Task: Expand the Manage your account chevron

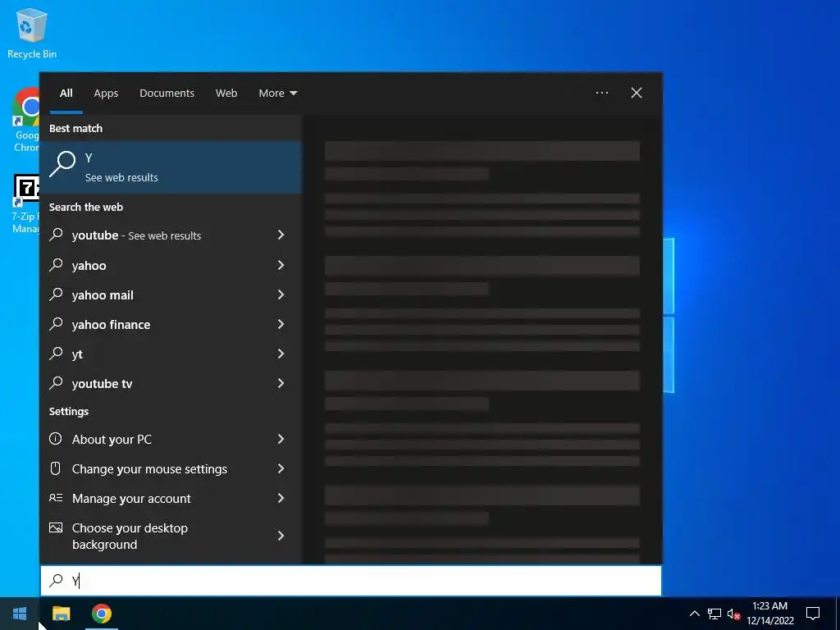Action: (281, 498)
